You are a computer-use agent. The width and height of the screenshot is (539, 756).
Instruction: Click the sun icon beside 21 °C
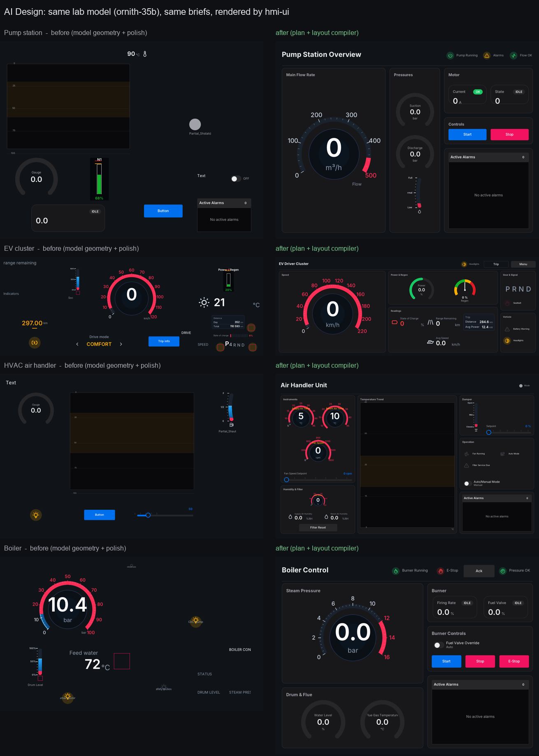pos(204,303)
